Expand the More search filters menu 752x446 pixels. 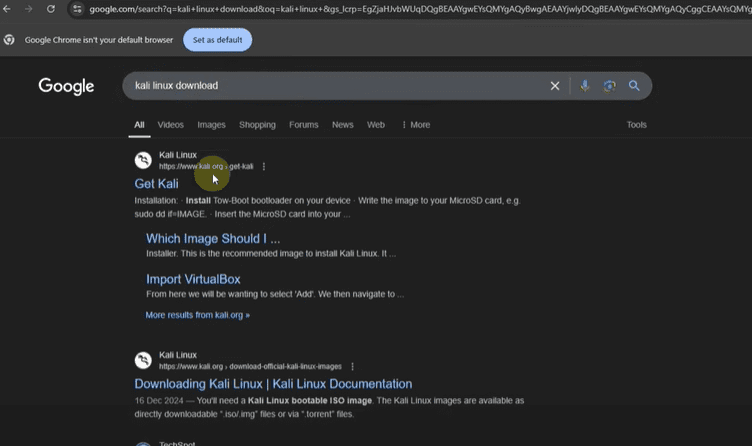(x=416, y=125)
